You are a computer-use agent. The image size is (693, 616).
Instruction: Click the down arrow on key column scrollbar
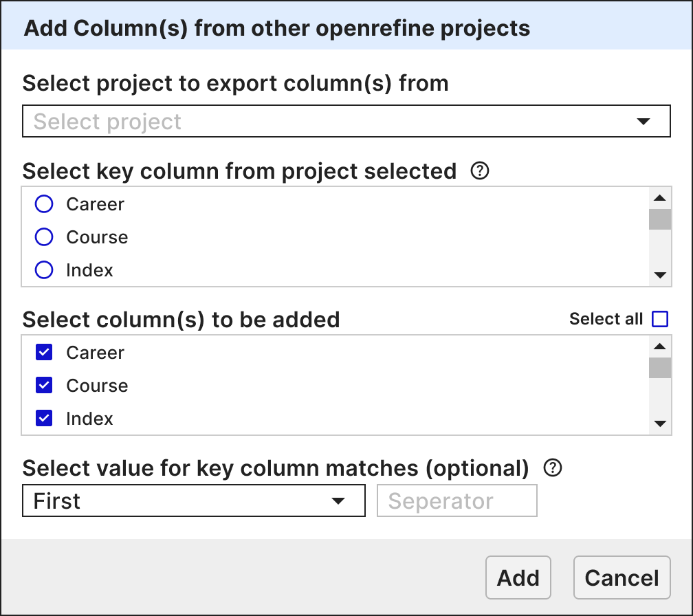(660, 275)
